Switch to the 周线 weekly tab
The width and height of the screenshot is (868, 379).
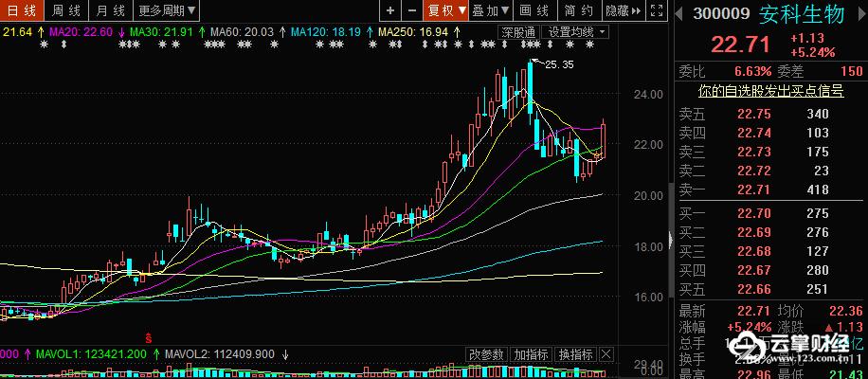[x=66, y=10]
